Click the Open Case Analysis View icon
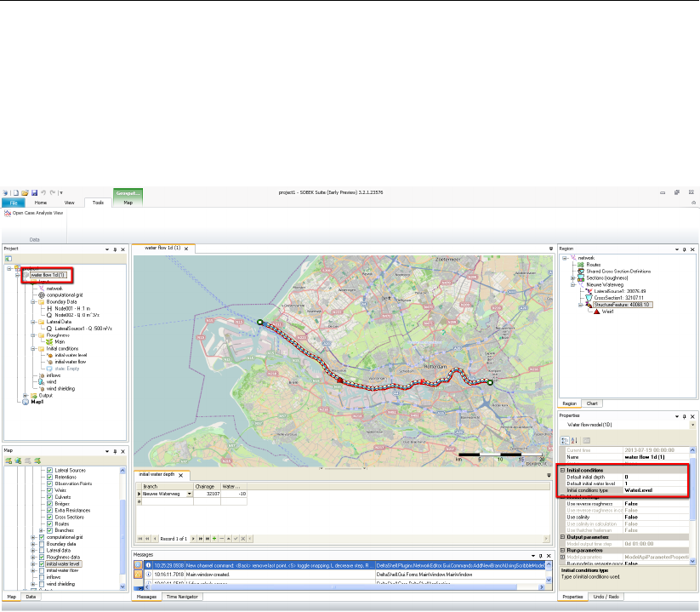700x612 pixels. point(8,213)
